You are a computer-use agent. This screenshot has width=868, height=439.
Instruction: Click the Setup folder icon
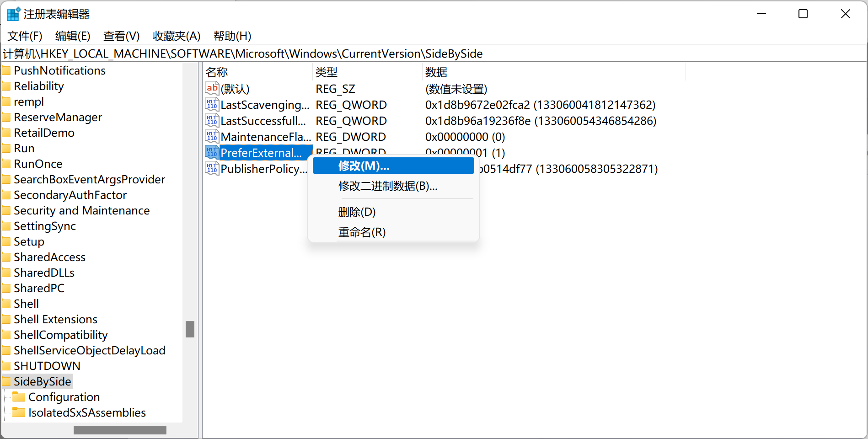tap(6, 241)
